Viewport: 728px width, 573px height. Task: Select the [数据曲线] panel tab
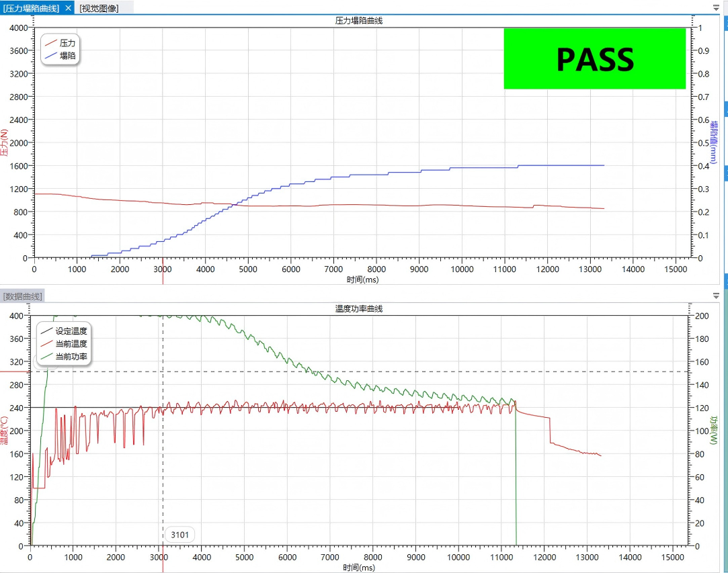pos(22,296)
